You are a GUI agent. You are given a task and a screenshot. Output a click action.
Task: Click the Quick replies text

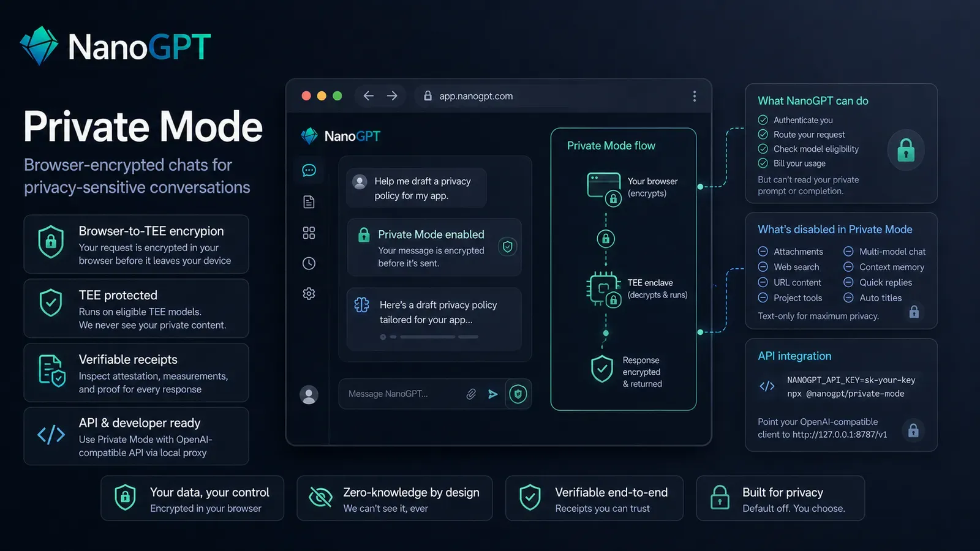(x=886, y=282)
